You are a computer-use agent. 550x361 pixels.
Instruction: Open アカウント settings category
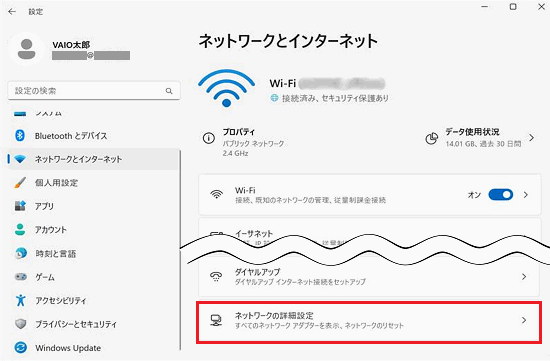tap(93, 230)
